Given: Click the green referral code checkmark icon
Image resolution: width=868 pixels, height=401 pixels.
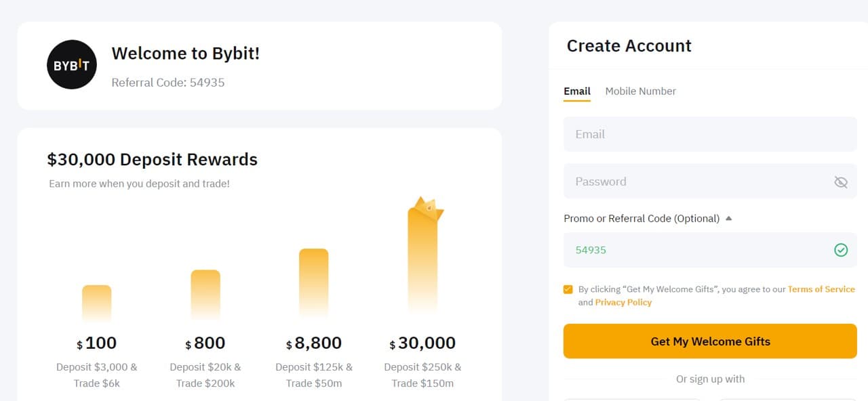Looking at the screenshot, I should (x=841, y=250).
